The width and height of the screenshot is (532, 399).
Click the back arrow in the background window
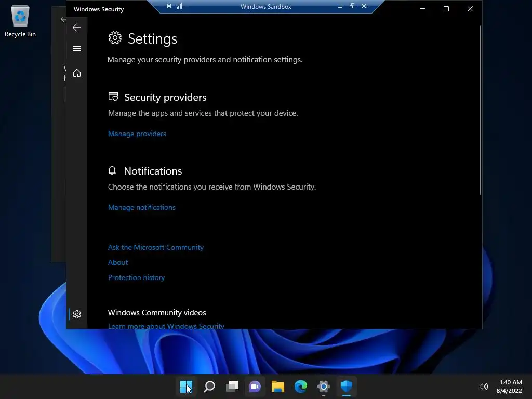coord(63,19)
